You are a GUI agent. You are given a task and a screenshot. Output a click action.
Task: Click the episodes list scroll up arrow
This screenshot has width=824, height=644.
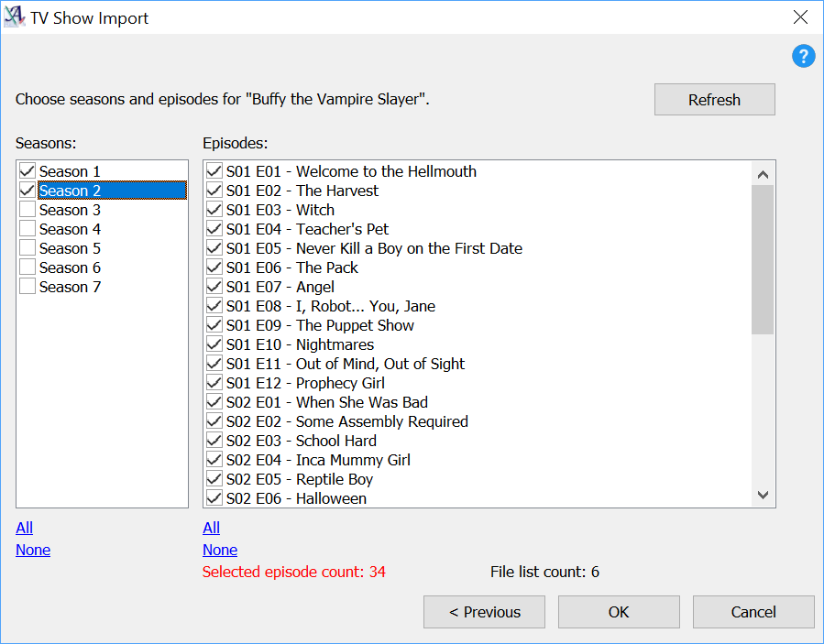click(x=763, y=174)
